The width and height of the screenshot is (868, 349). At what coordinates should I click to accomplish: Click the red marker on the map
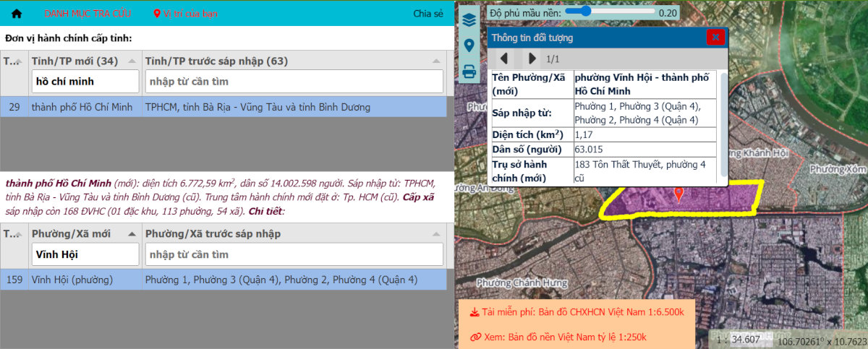tap(678, 194)
